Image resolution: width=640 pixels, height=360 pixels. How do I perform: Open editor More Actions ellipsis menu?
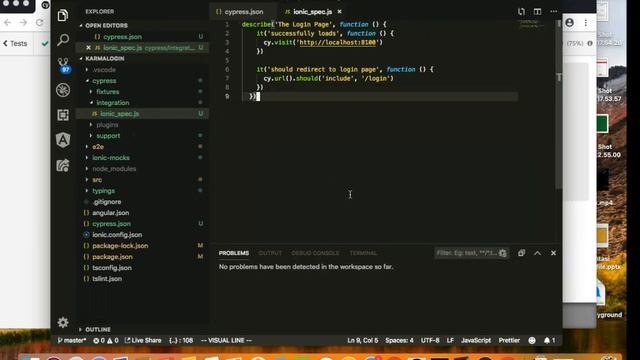coord(553,12)
